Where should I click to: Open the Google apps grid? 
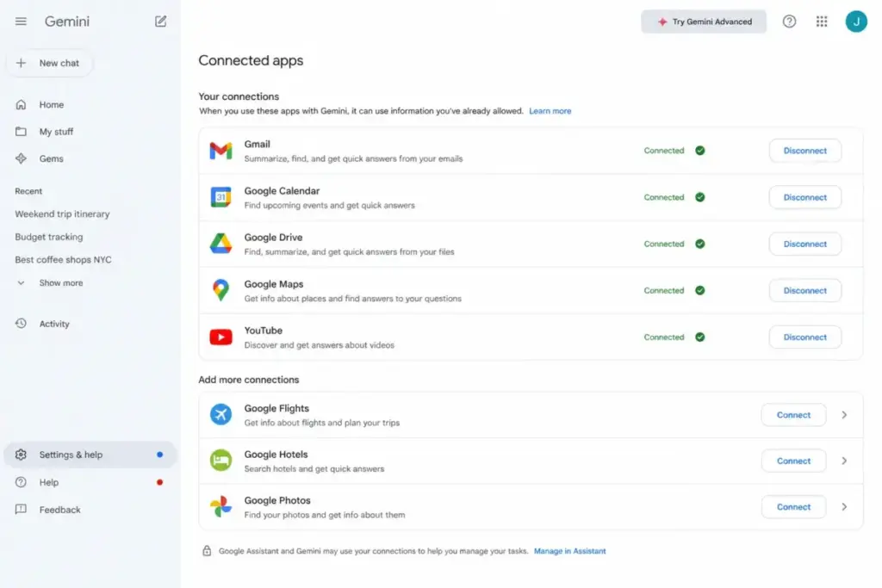point(822,22)
